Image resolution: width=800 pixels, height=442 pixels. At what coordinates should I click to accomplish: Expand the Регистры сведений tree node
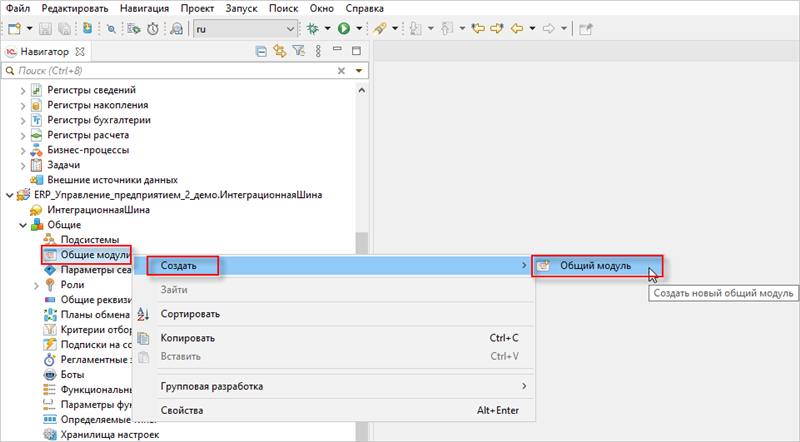(x=22, y=90)
